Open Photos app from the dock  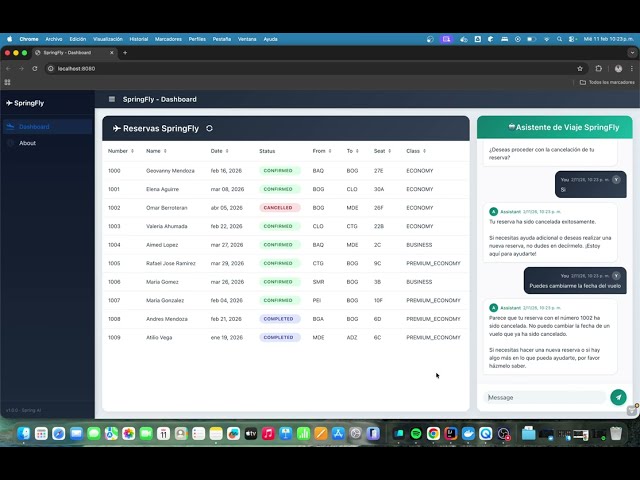[129, 433]
